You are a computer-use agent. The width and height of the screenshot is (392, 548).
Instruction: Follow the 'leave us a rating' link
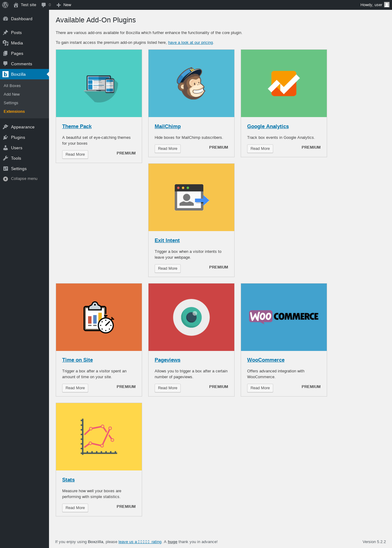(140, 542)
